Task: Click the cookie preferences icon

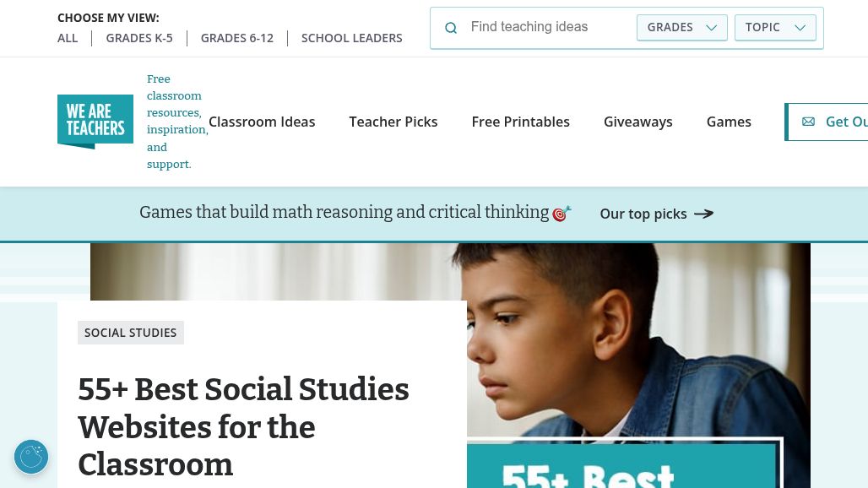Action: point(31,457)
